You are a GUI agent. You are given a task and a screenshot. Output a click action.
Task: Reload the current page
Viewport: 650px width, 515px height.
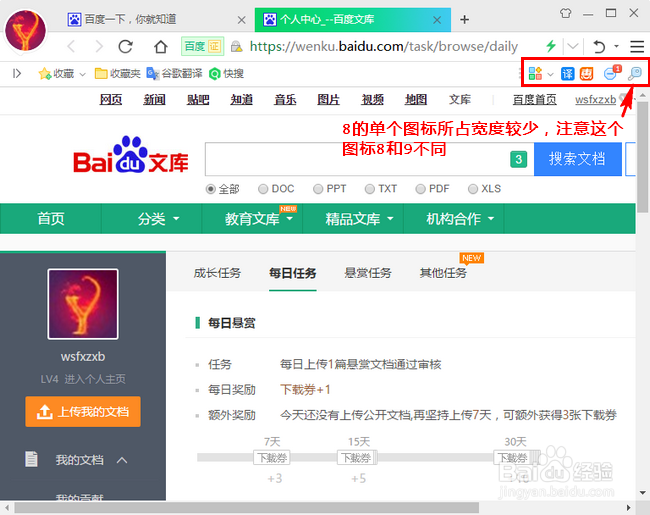tap(126, 46)
